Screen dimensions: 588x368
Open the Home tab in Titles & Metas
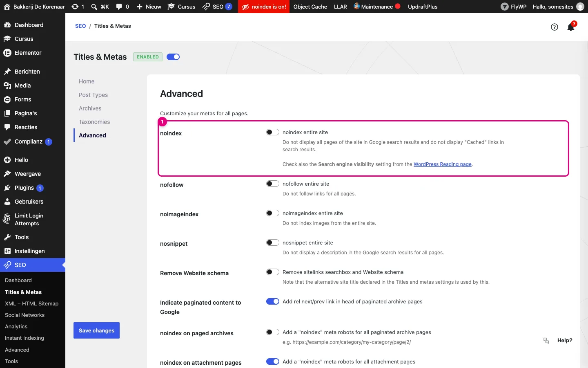(87, 81)
